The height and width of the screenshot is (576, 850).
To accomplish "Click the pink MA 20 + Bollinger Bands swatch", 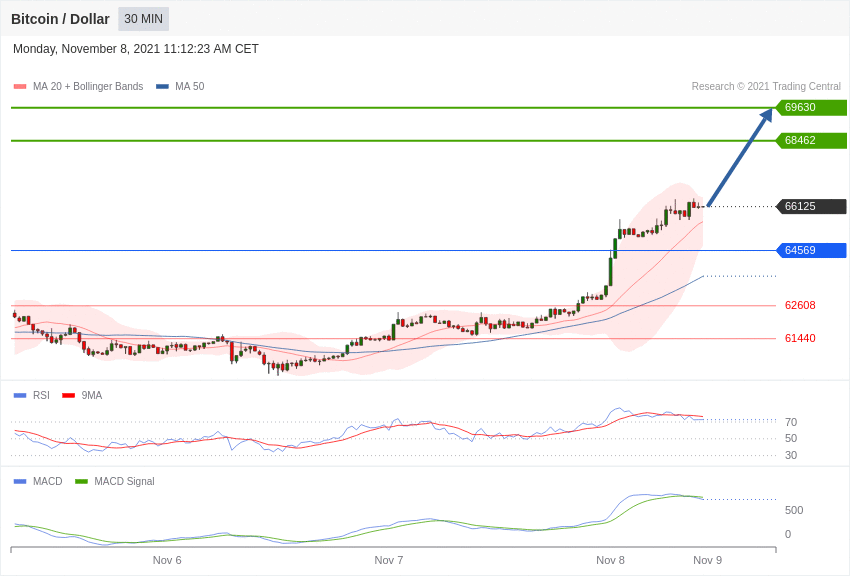I will (20, 87).
